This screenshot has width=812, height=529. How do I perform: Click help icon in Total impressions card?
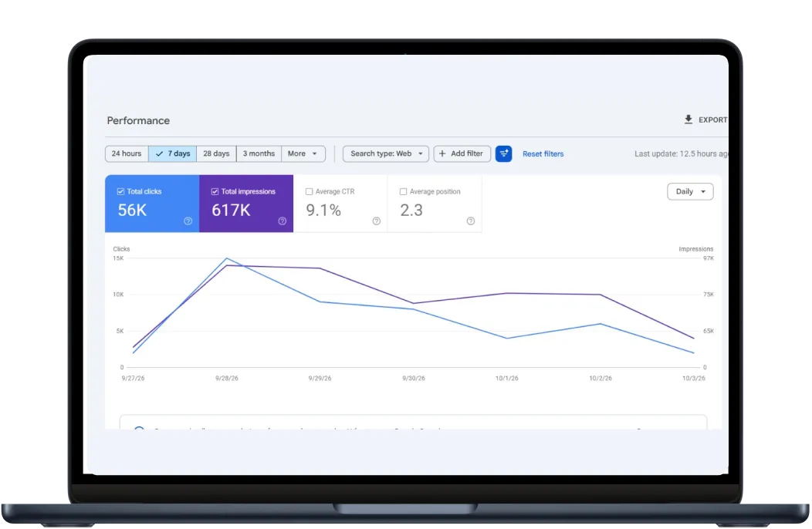(283, 221)
